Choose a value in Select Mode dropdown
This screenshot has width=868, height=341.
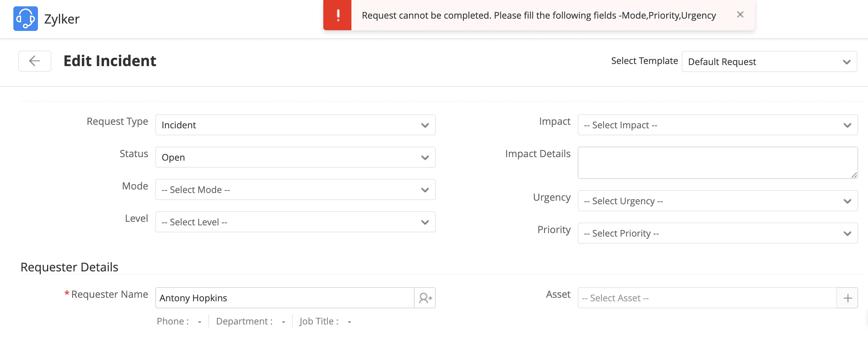tap(295, 190)
